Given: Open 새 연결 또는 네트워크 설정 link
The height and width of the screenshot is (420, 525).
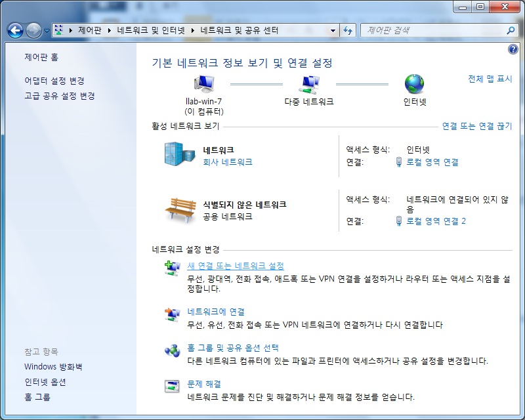Looking at the screenshot, I should [x=236, y=266].
